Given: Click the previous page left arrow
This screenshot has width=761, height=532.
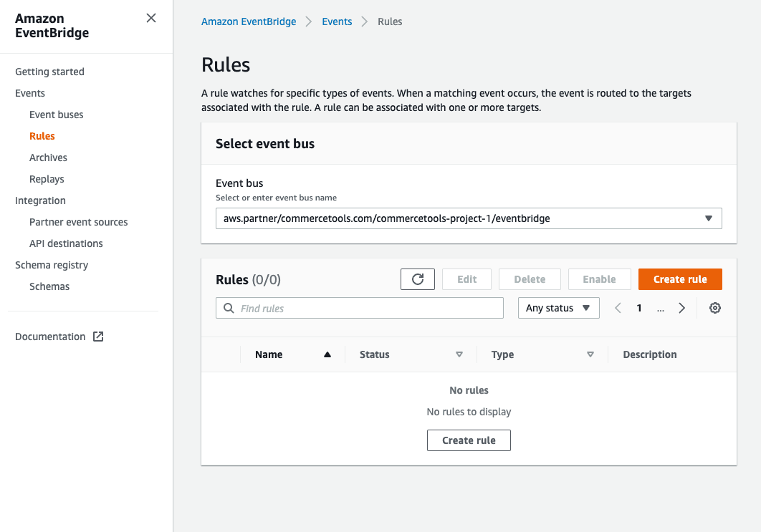Looking at the screenshot, I should coord(618,308).
